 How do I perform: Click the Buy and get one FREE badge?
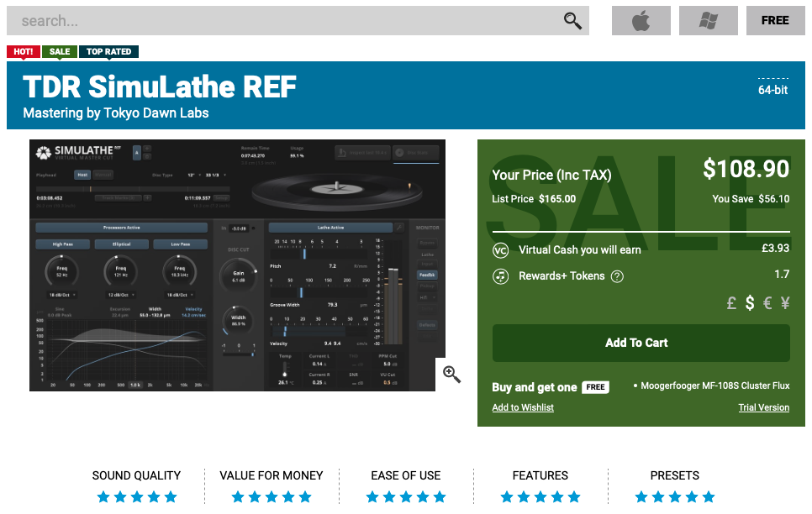[595, 387]
